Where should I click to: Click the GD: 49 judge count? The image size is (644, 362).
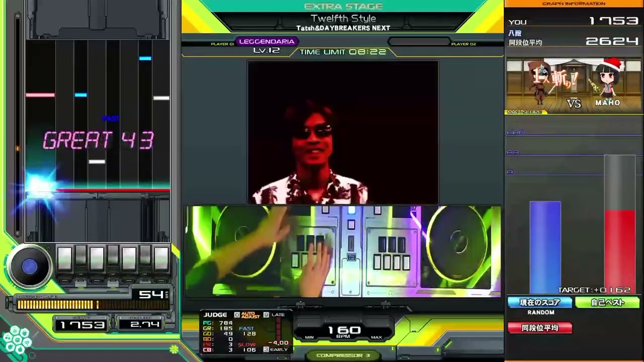click(218, 334)
